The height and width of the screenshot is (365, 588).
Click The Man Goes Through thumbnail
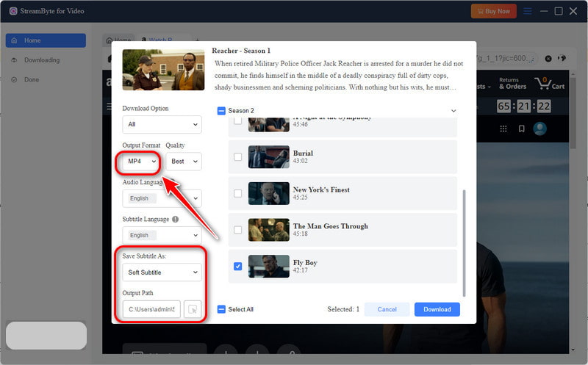(268, 230)
